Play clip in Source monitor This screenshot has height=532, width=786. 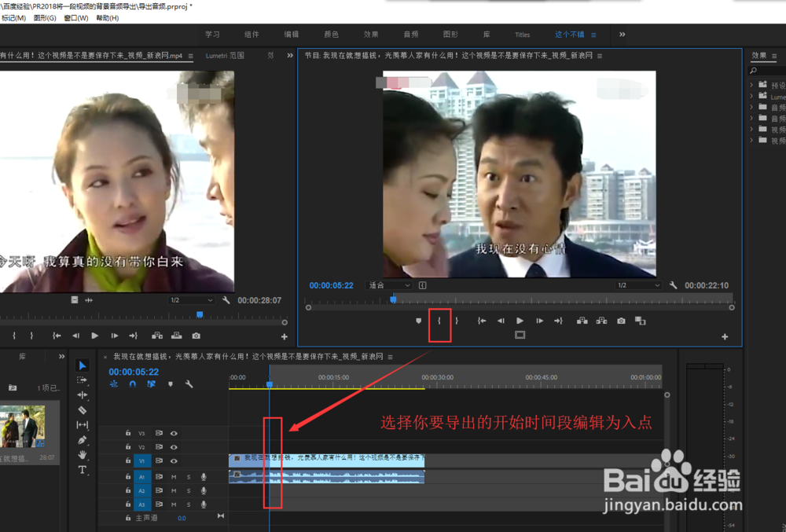95,336
